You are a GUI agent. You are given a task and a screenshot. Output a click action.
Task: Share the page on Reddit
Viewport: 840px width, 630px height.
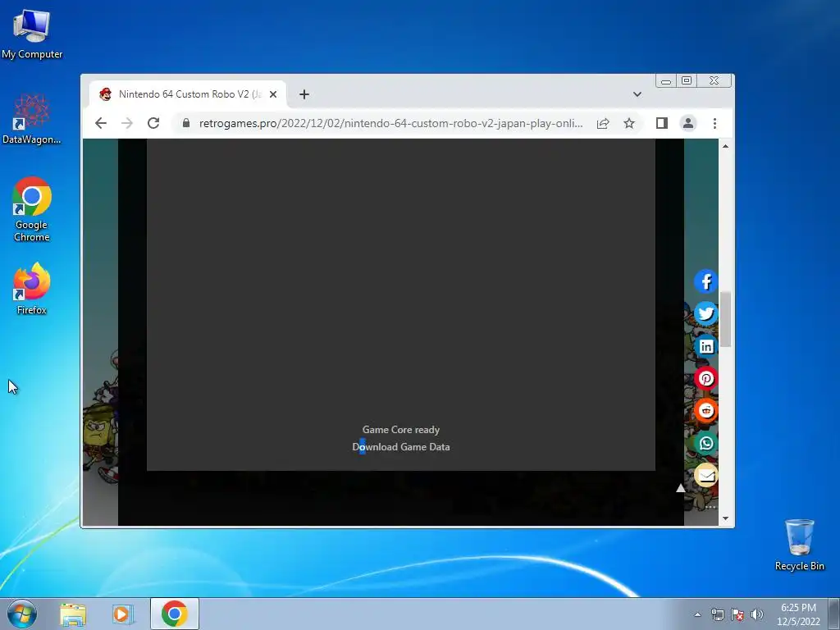pos(705,411)
